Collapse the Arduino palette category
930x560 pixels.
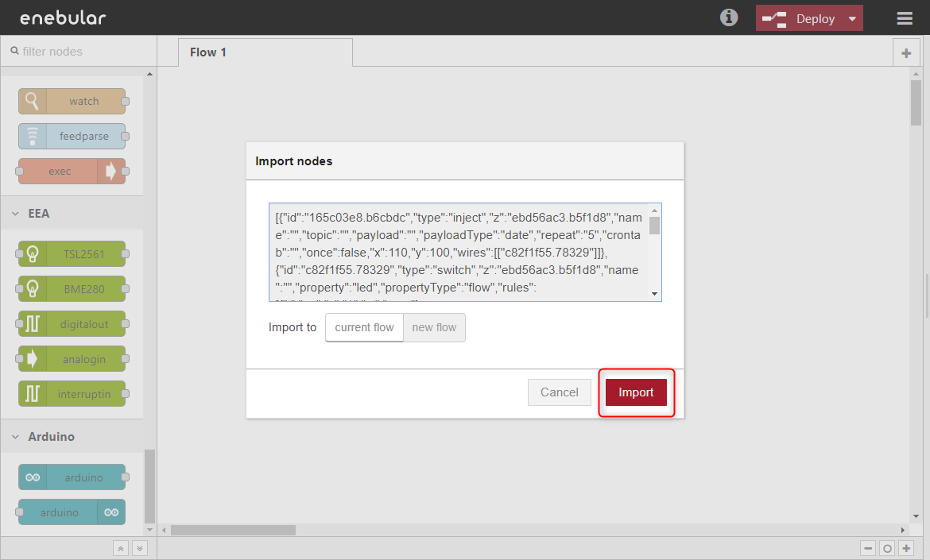16,437
